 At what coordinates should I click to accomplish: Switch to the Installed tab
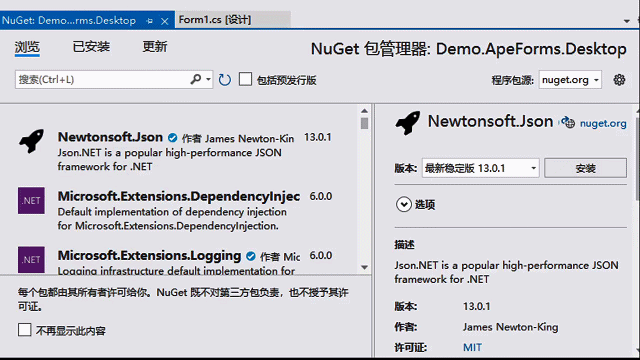coord(91,47)
